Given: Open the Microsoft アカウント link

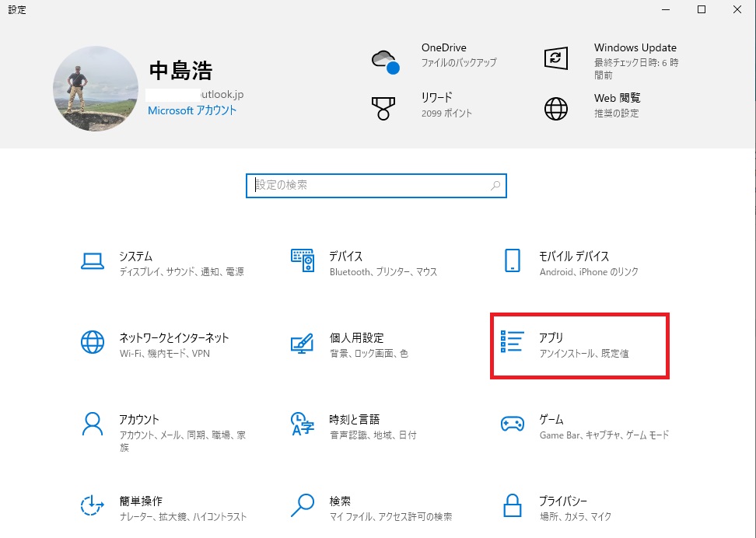Looking at the screenshot, I should click(192, 110).
